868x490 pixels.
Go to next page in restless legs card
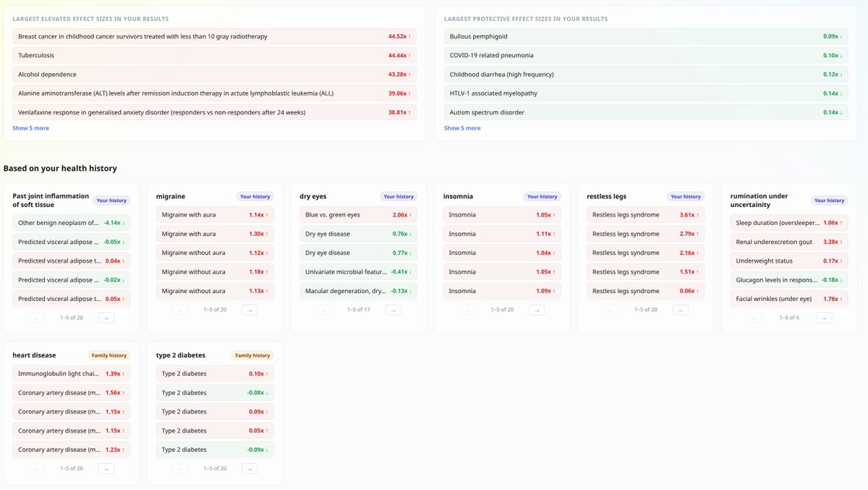pyautogui.click(x=680, y=310)
